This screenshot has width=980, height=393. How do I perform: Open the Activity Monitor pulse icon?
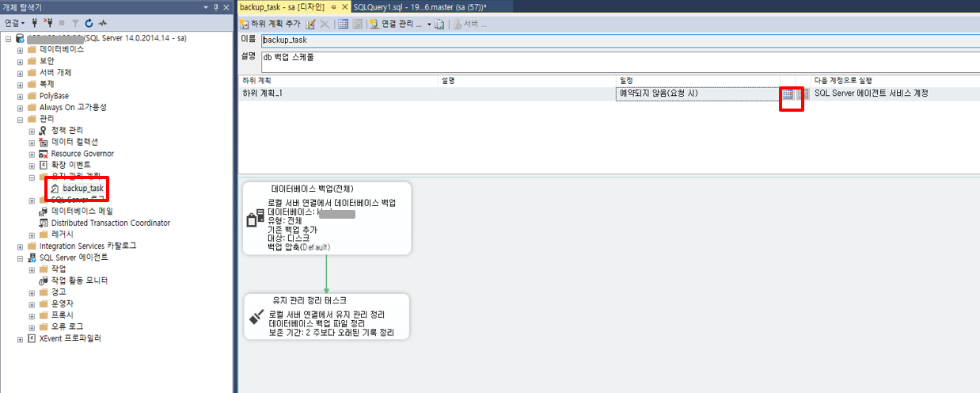(x=103, y=23)
